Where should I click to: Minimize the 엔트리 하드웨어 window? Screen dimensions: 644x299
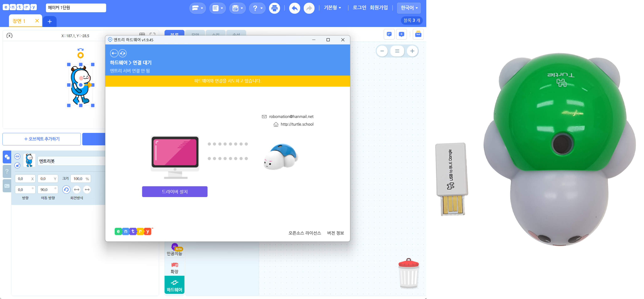[314, 40]
